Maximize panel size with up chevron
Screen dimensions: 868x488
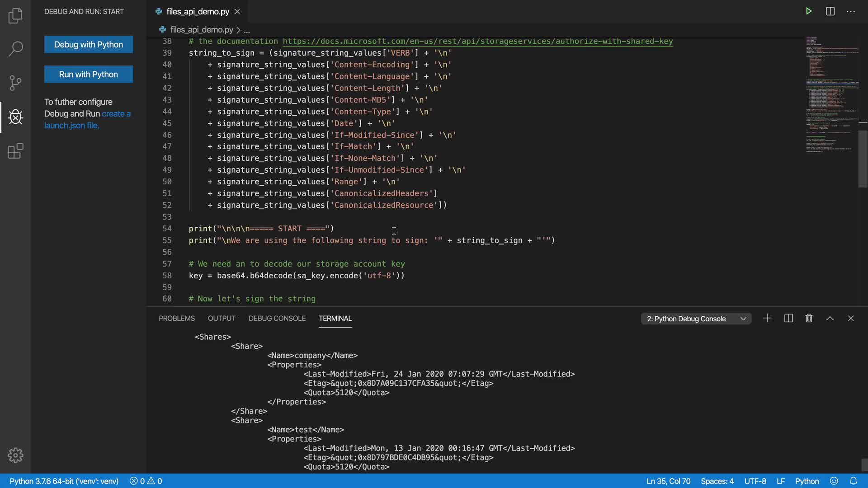[x=830, y=319]
